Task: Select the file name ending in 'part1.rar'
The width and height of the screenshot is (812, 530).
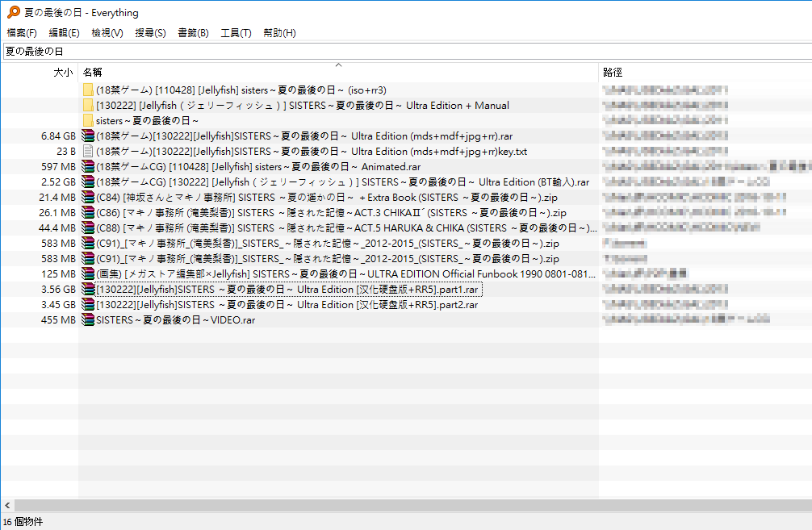Action: tap(287, 290)
